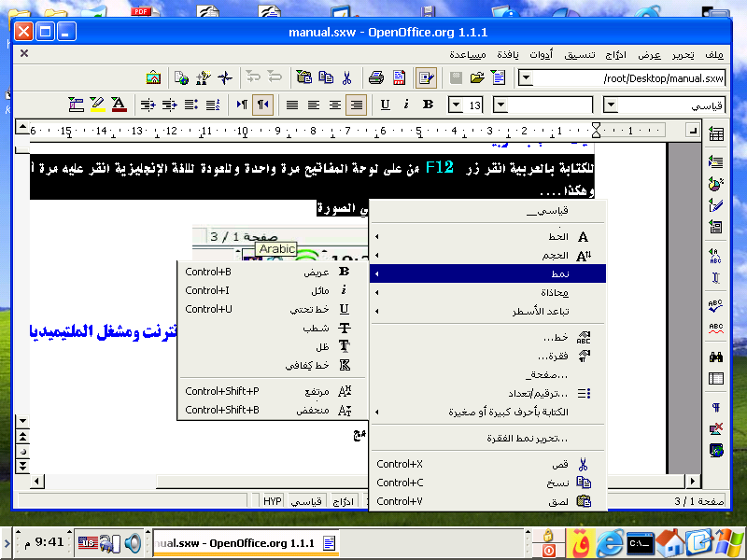The height and width of the screenshot is (560, 747).
Task: Open the مساعدة Help menu
Action: 468,55
